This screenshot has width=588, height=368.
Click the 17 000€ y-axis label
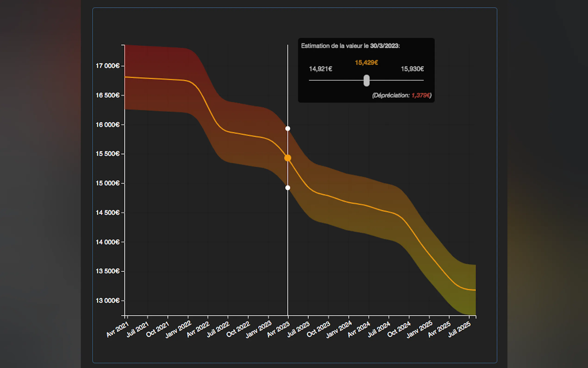108,66
